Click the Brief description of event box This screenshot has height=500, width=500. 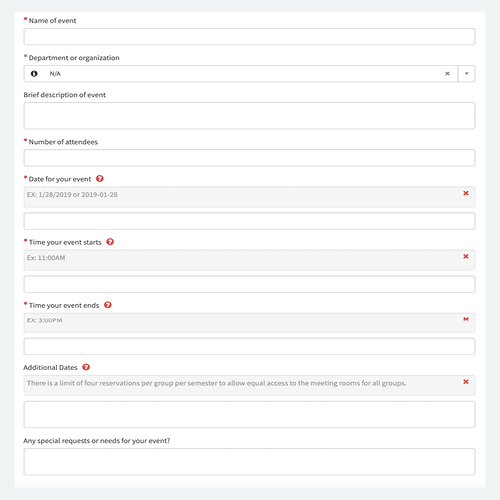pyautogui.click(x=249, y=116)
